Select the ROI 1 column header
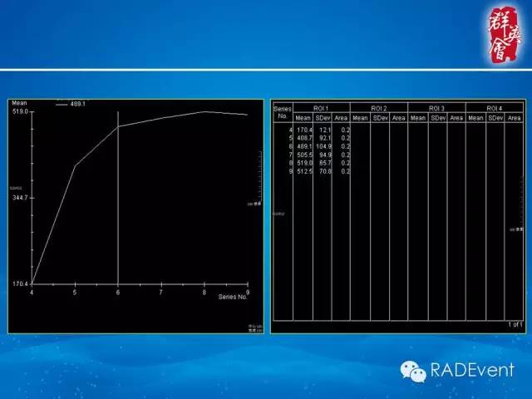Viewport: 532px width, 399px height. click(322, 109)
